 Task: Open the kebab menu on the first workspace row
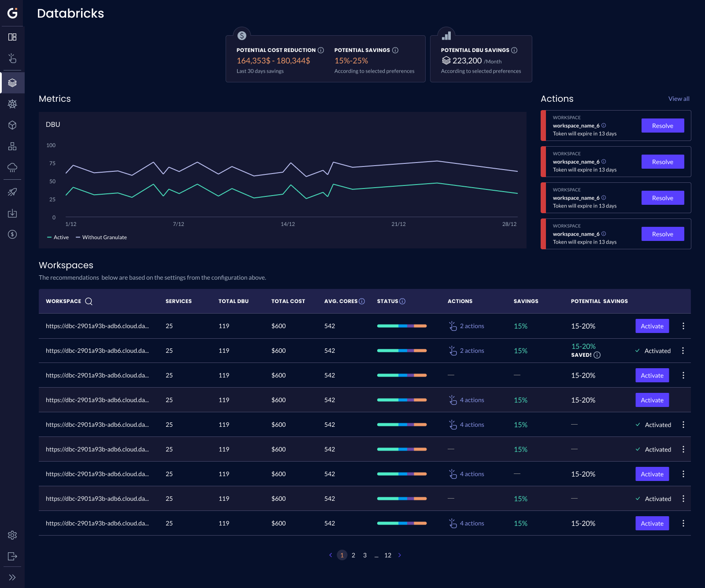point(683,326)
